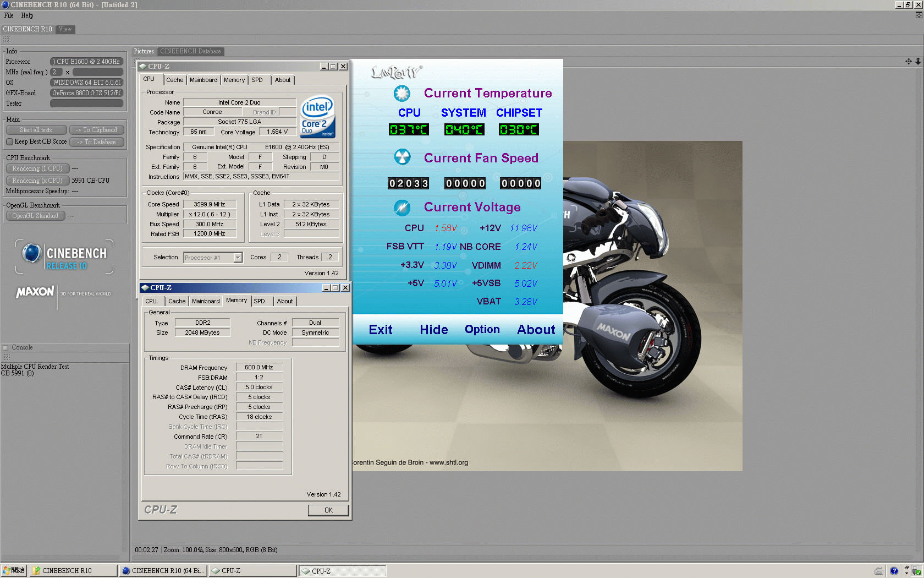Click the Intel Core 2 Duo logo

click(318, 117)
